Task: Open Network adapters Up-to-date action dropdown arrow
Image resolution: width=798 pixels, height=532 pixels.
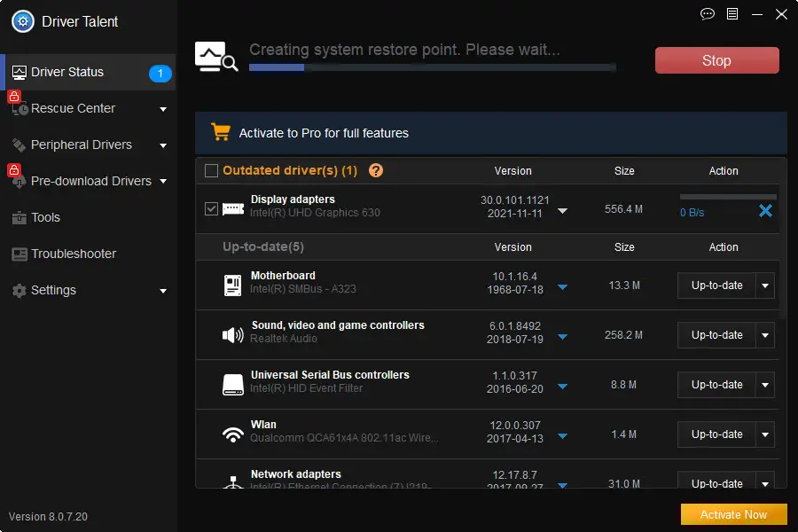Action: (765, 481)
